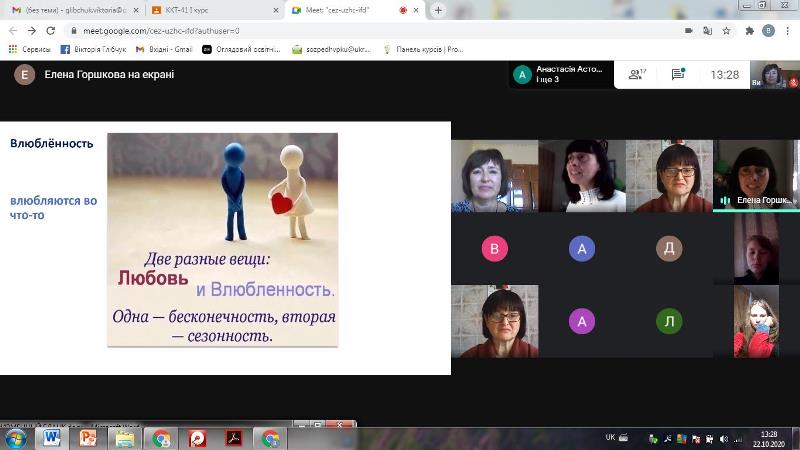800x450 pixels.
Task: Launch Word from the Windows taskbar
Action: point(52,438)
